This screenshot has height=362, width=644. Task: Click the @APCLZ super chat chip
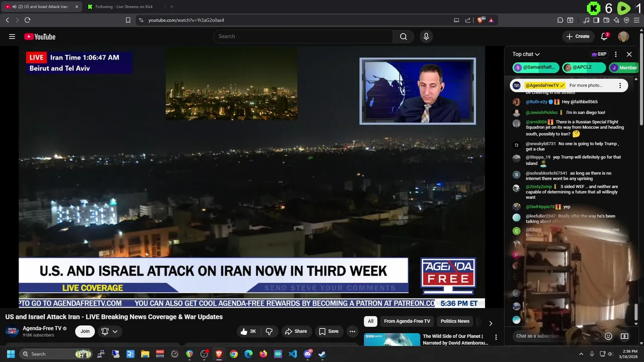pos(584,67)
